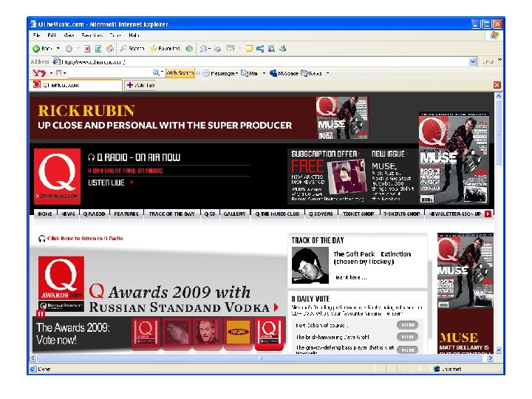The width and height of the screenshot is (532, 399).
Task: Open the File menu
Action: click(x=37, y=35)
